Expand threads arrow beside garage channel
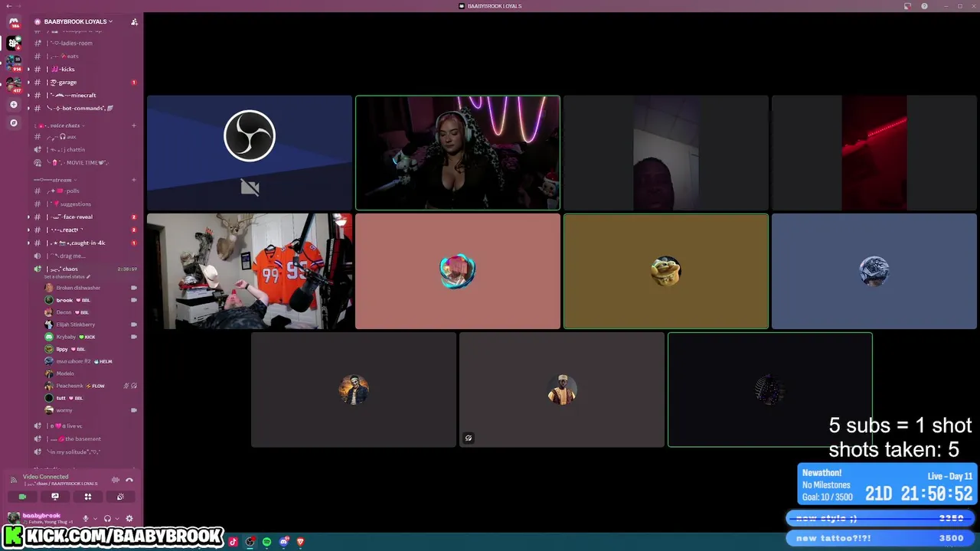 (x=29, y=82)
